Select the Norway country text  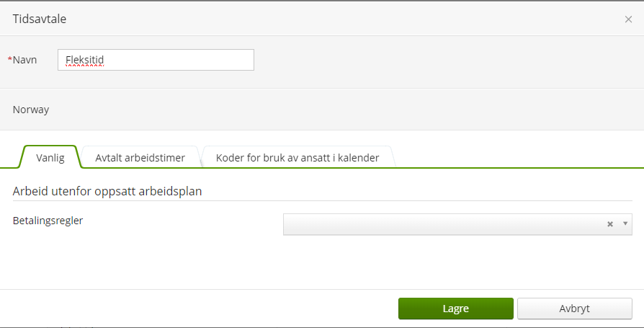click(x=31, y=110)
